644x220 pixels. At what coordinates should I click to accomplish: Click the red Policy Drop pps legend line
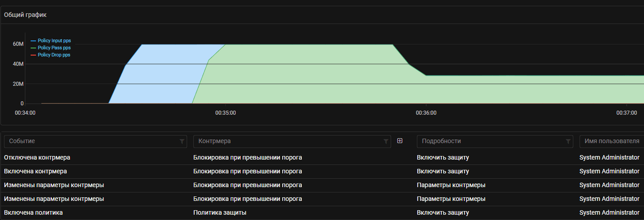click(33, 55)
